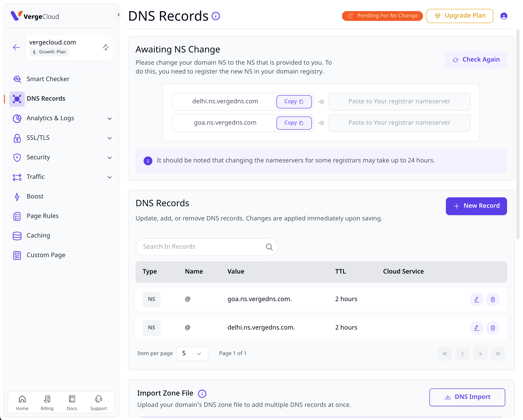523x420 pixels.
Task: Delete the goa.ns.vergedns.com NS record
Action: click(492, 299)
